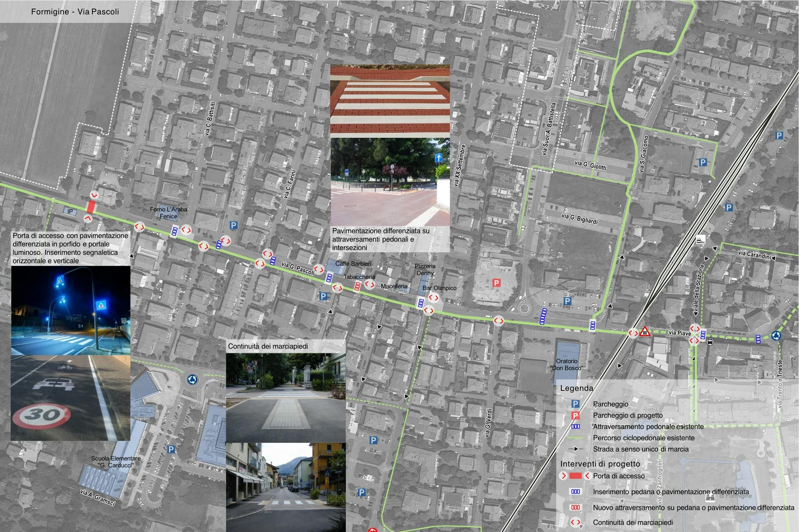Viewport: 799px width, 532px height.
Task: Click the 'Forno L'Araba Fenice' label
Action: point(168,213)
